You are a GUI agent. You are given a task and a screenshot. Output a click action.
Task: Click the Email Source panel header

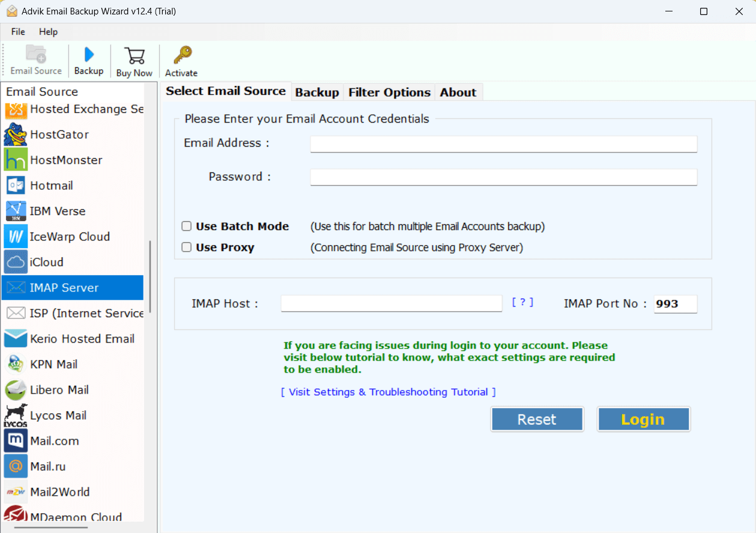(42, 92)
